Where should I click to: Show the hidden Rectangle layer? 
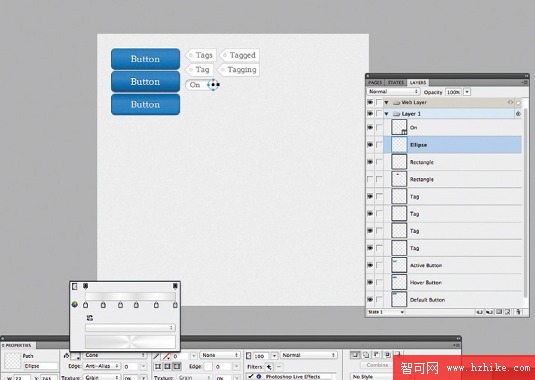(x=370, y=179)
